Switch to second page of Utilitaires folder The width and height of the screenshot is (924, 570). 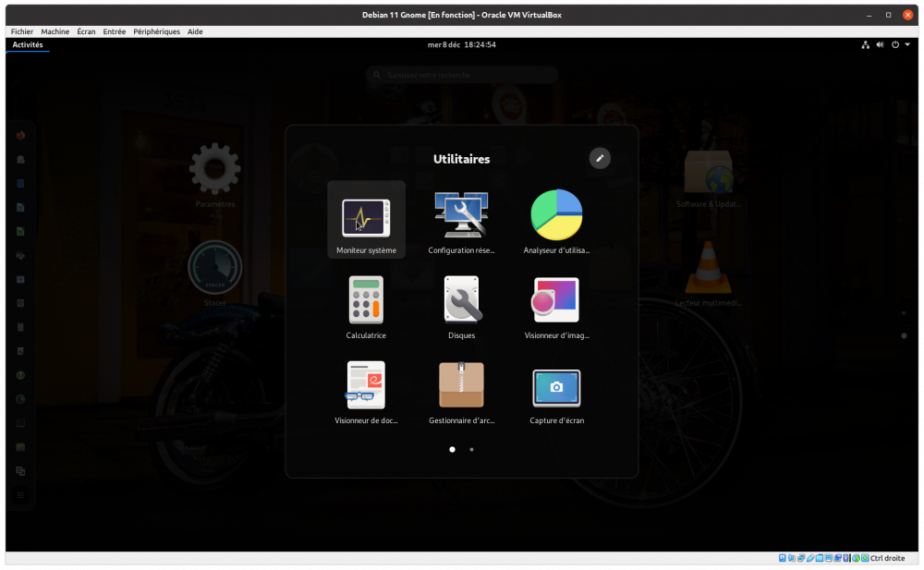(x=472, y=449)
